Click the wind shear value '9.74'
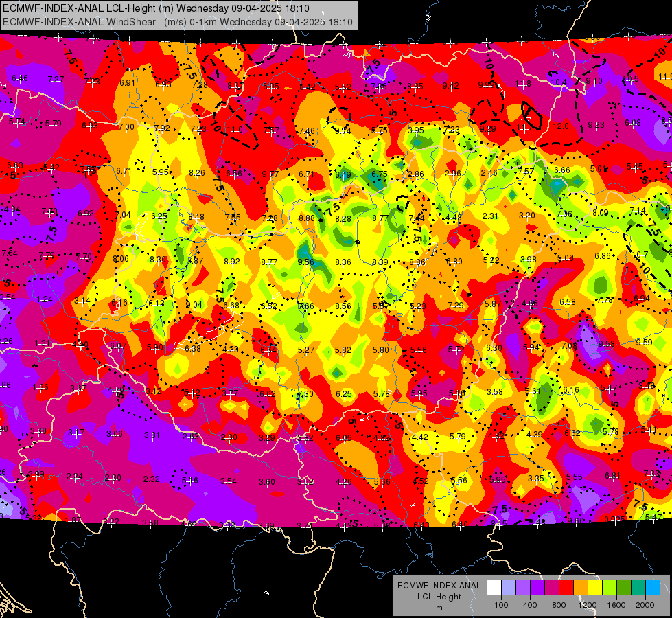 click(x=343, y=130)
